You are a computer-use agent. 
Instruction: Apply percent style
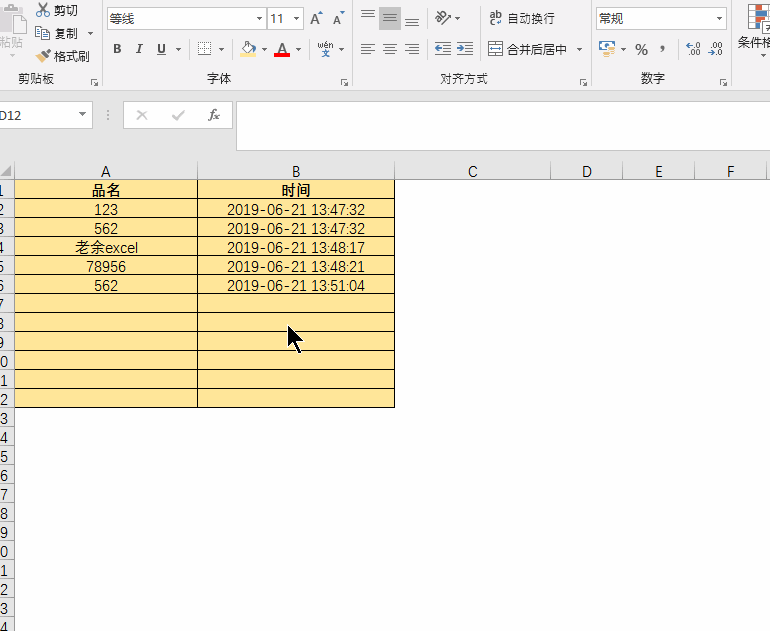tap(641, 49)
